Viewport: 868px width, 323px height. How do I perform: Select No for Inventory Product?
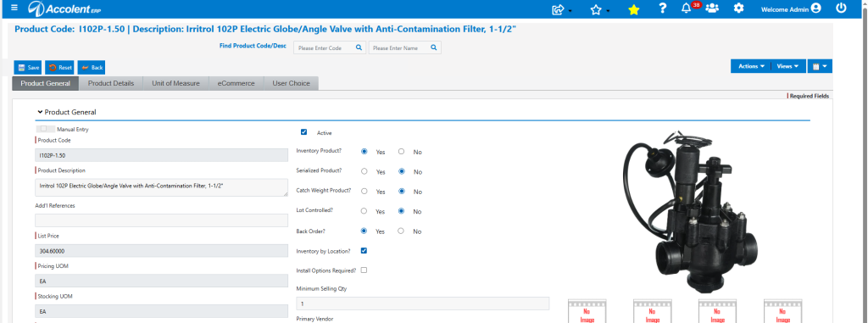[x=401, y=151]
